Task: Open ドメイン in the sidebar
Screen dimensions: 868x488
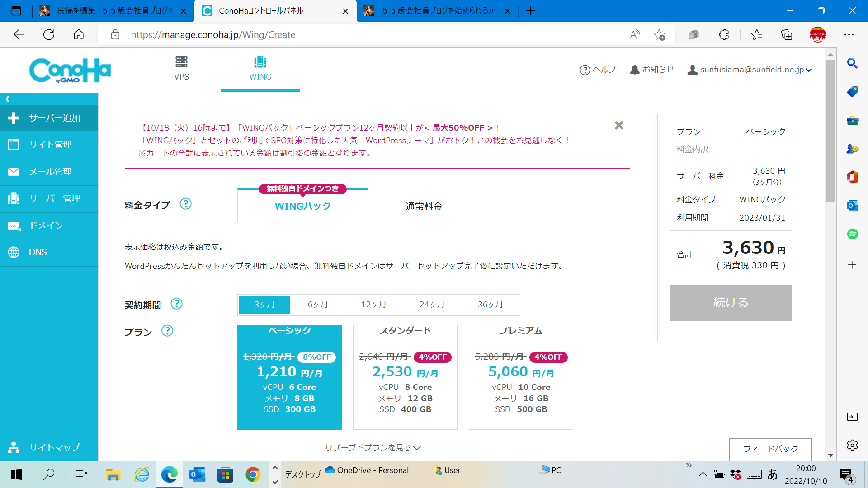Action: pos(49,225)
